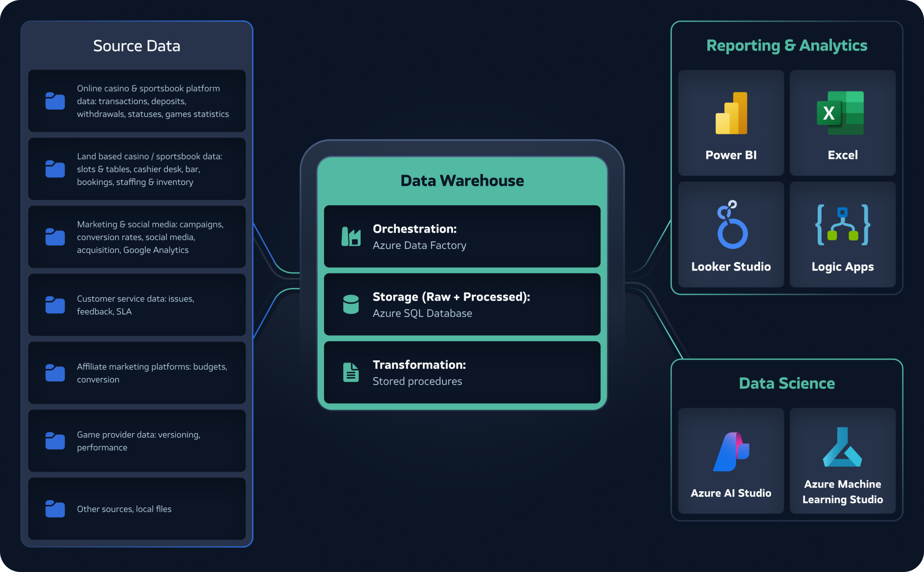This screenshot has width=924, height=572.
Task: Click the 'Looker Studio' label
Action: [731, 267]
